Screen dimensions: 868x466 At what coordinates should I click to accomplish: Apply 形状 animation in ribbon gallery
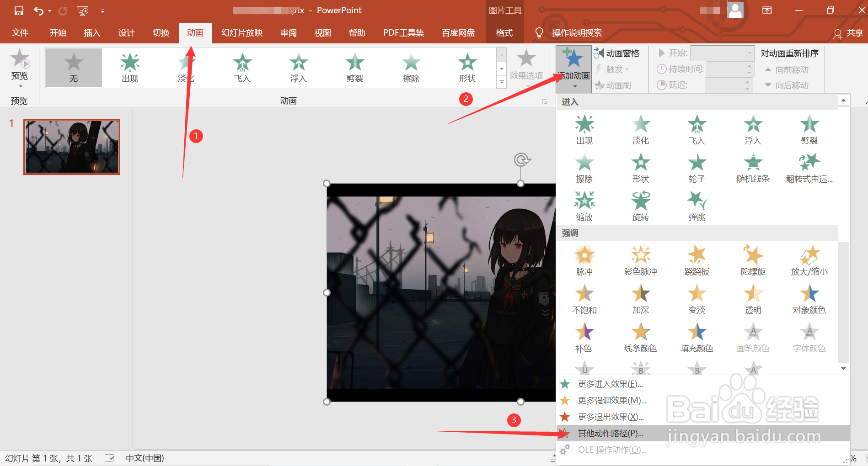click(467, 68)
